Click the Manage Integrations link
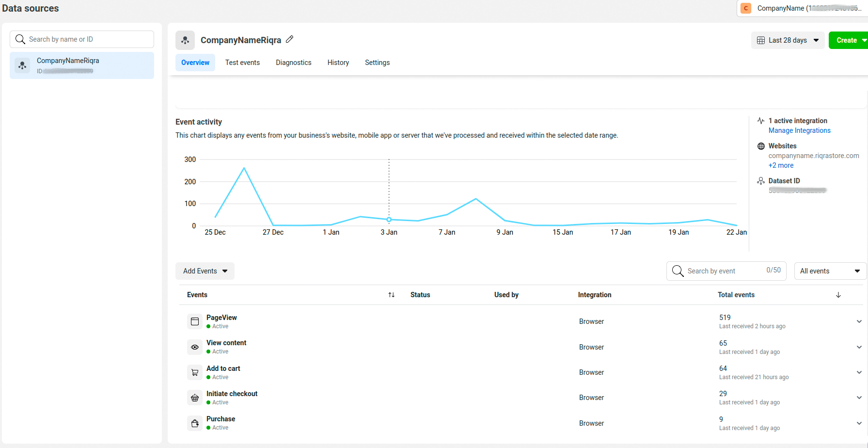 click(x=800, y=130)
